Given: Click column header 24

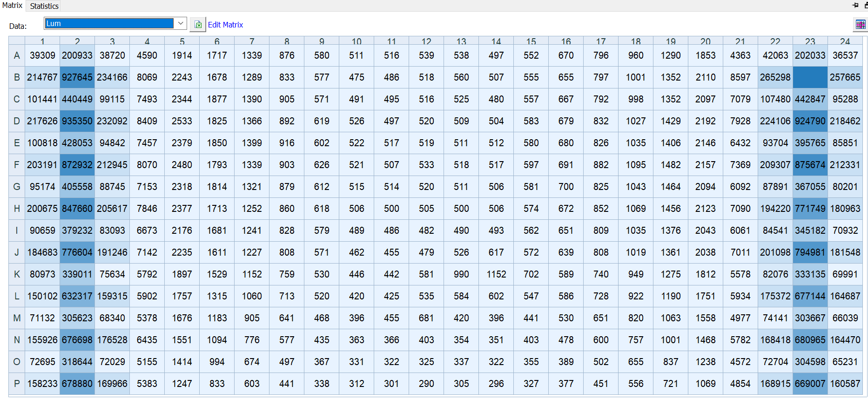Looking at the screenshot, I should (x=845, y=41).
